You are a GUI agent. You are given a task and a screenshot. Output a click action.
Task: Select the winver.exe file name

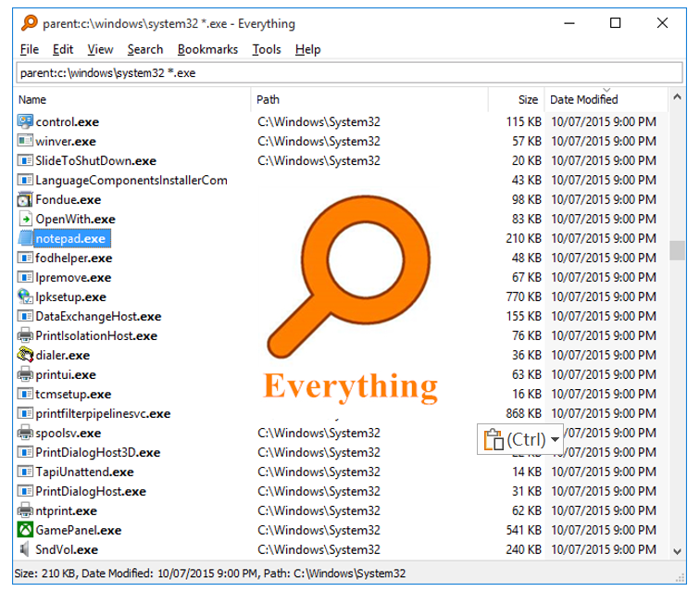point(66,142)
